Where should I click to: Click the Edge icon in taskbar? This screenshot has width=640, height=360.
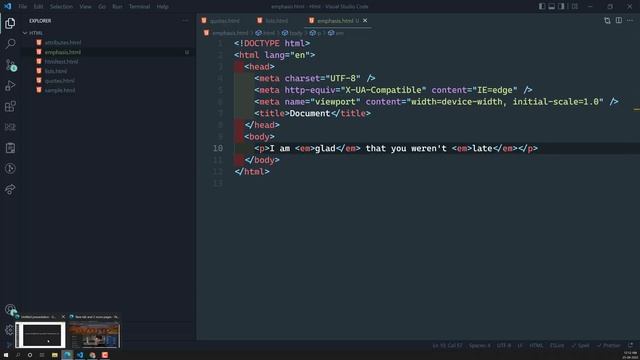point(67,355)
